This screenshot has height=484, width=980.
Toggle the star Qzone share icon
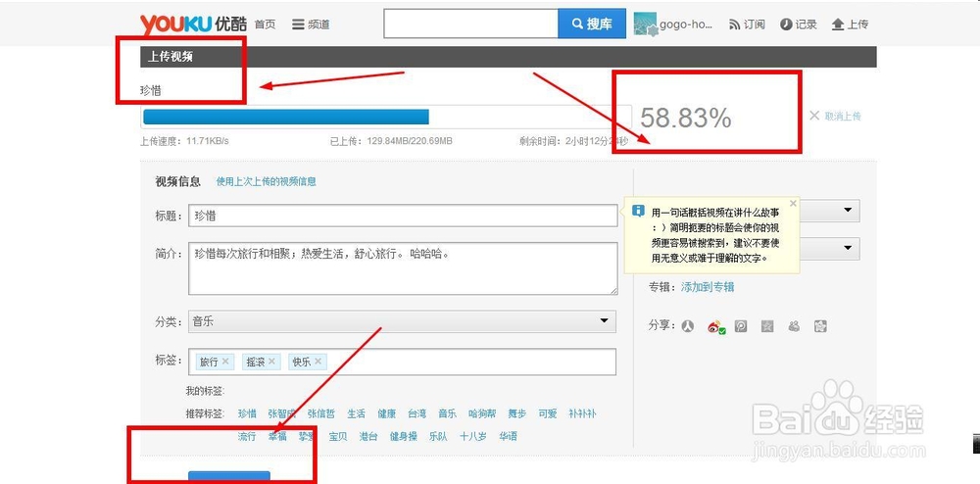[767, 326]
